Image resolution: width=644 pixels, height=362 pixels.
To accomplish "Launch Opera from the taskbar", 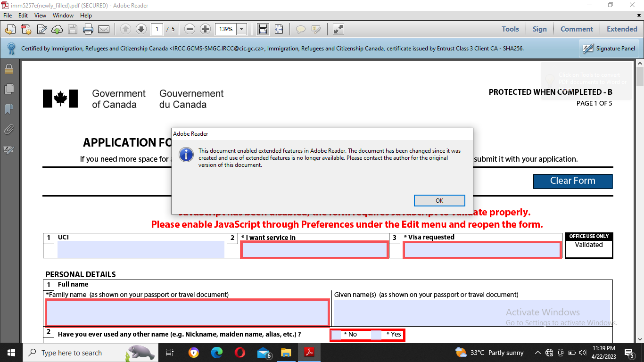I will click(x=240, y=353).
